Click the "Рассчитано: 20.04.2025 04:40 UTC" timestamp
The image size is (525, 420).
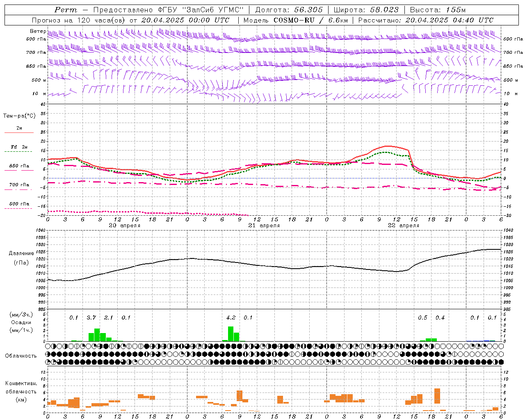coord(426,20)
